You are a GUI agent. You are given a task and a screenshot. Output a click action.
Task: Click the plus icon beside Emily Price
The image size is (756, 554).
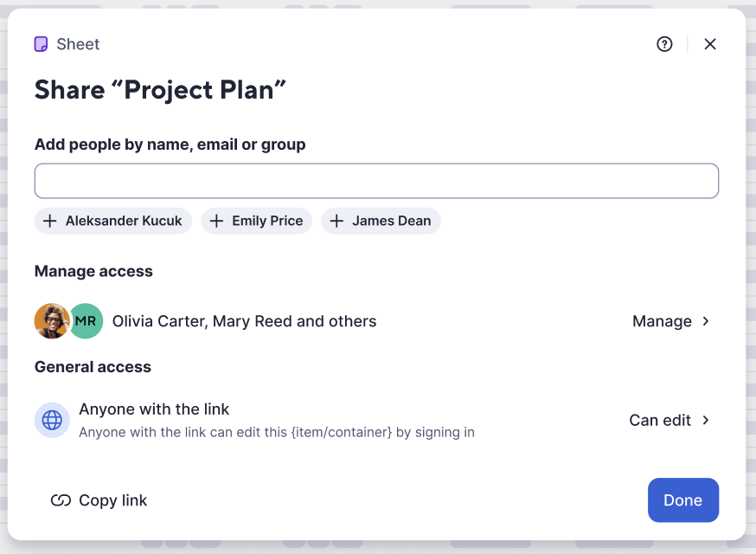(x=216, y=221)
